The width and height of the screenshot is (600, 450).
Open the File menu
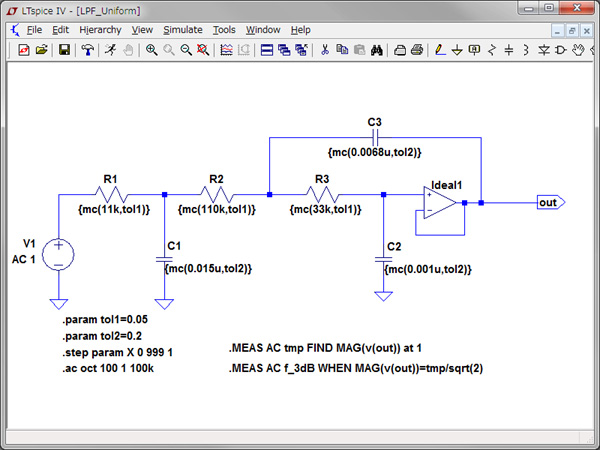pos(35,30)
